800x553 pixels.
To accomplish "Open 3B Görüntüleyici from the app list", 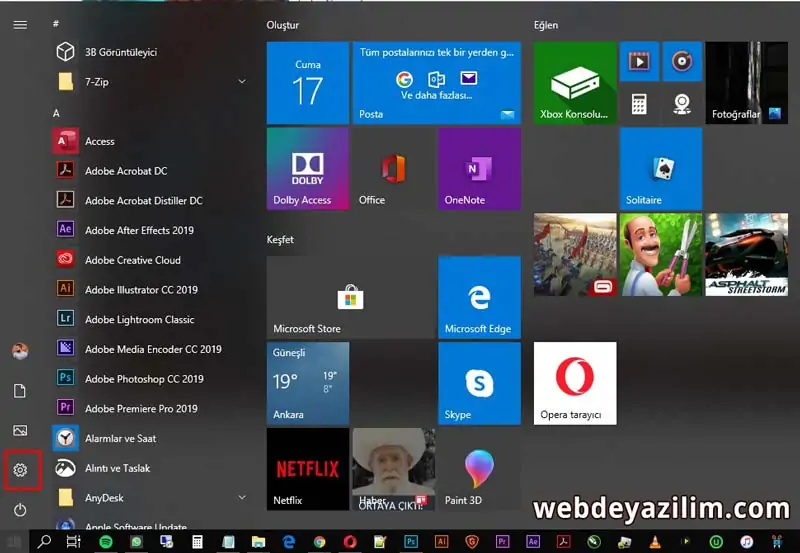I will (x=151, y=52).
